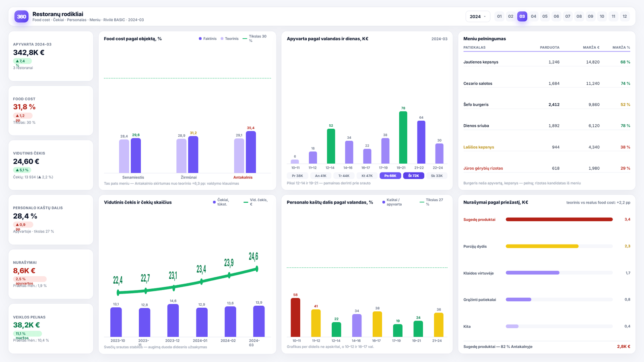Sort by PARDUOTA column header
644x362 pixels.
[x=550, y=47]
